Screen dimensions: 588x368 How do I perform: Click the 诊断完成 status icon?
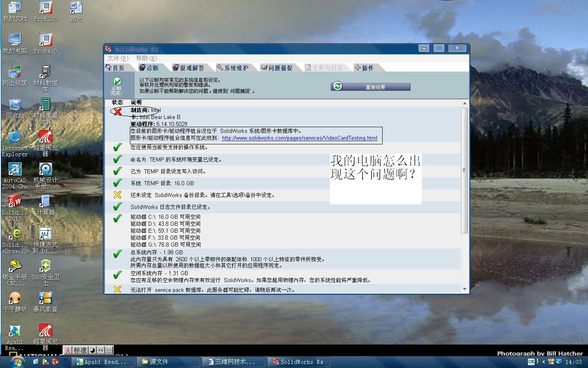click(x=117, y=85)
